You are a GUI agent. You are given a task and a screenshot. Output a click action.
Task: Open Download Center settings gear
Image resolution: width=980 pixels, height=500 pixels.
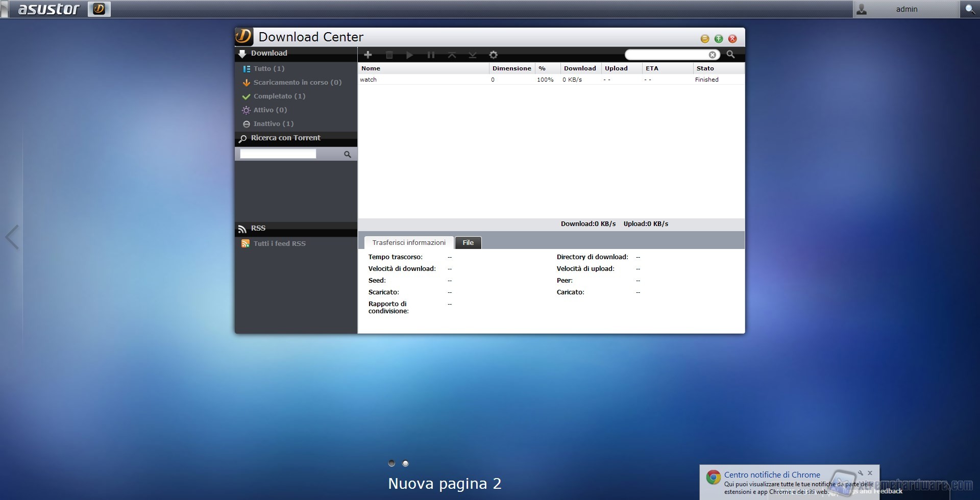tap(493, 55)
